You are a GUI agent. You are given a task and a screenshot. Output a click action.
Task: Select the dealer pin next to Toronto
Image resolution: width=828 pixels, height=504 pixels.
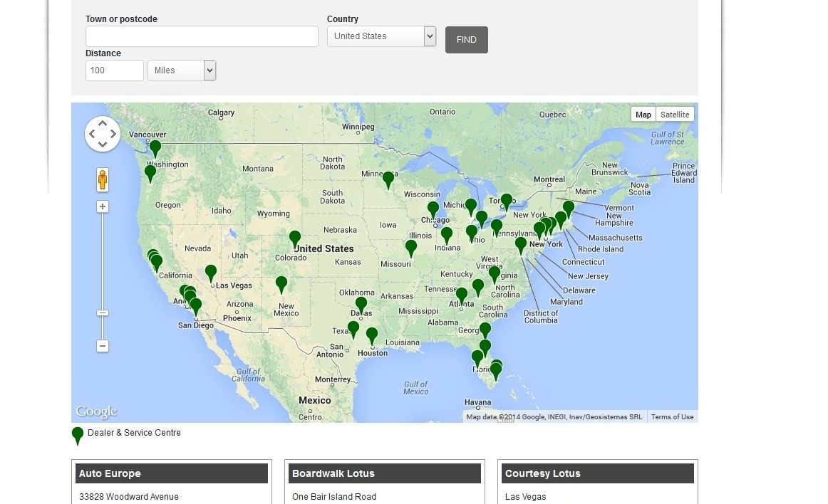pyautogui.click(x=507, y=203)
